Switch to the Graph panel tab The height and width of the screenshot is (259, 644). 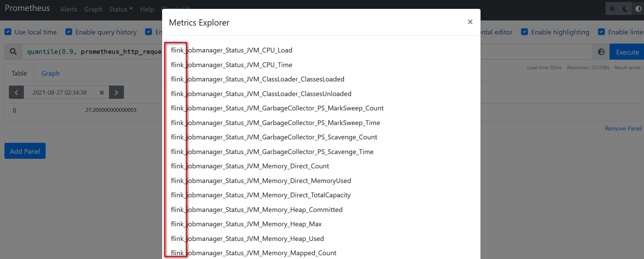click(x=50, y=73)
